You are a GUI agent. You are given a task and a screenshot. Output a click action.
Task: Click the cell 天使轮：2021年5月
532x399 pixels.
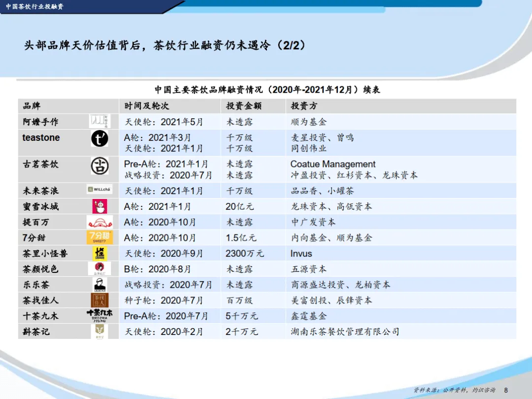click(164, 122)
